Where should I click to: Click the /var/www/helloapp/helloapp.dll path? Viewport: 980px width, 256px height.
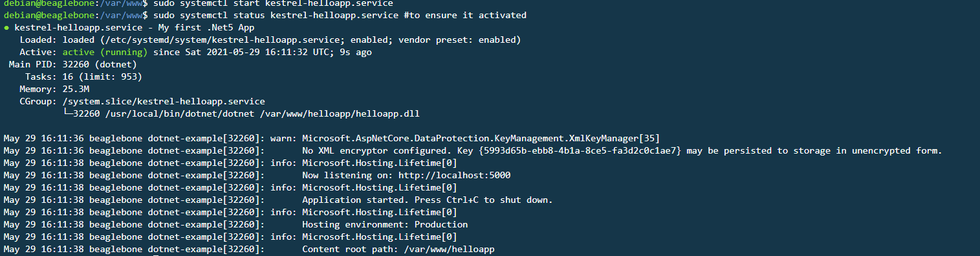(x=340, y=113)
